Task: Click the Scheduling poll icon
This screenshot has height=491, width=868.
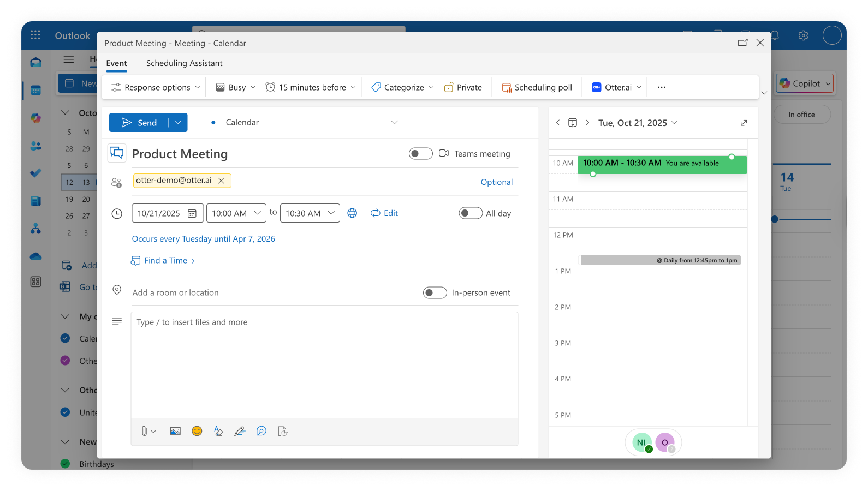Action: [x=507, y=87]
